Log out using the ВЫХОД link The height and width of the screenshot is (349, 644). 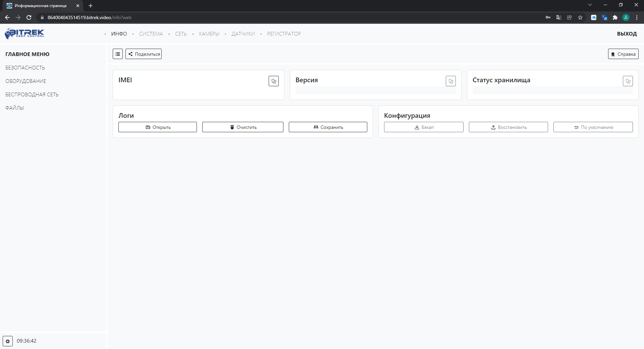pyautogui.click(x=627, y=34)
